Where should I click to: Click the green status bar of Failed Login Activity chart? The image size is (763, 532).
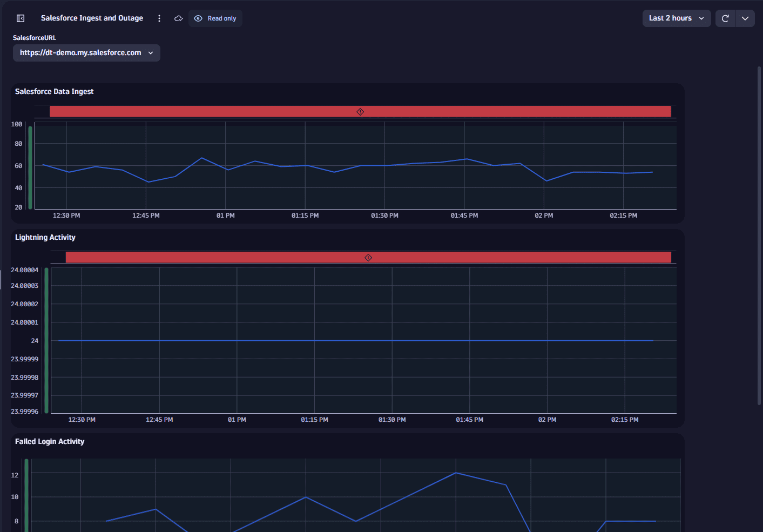(x=26, y=495)
